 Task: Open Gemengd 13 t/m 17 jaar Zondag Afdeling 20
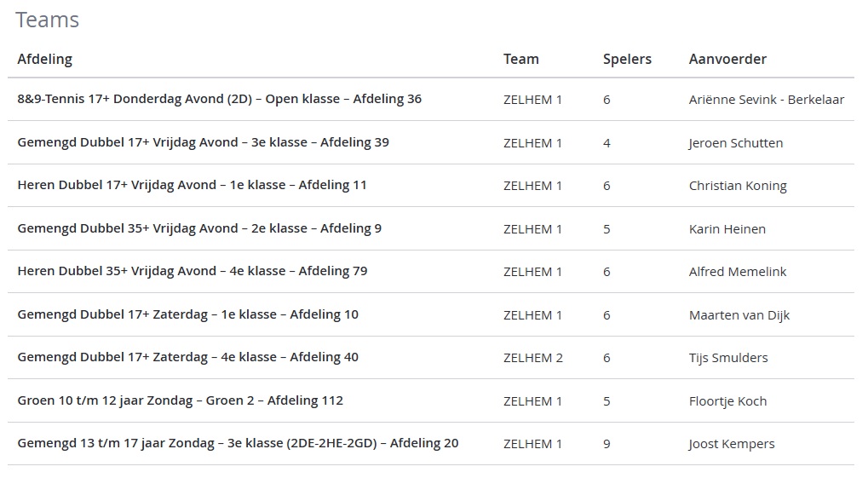click(238, 443)
